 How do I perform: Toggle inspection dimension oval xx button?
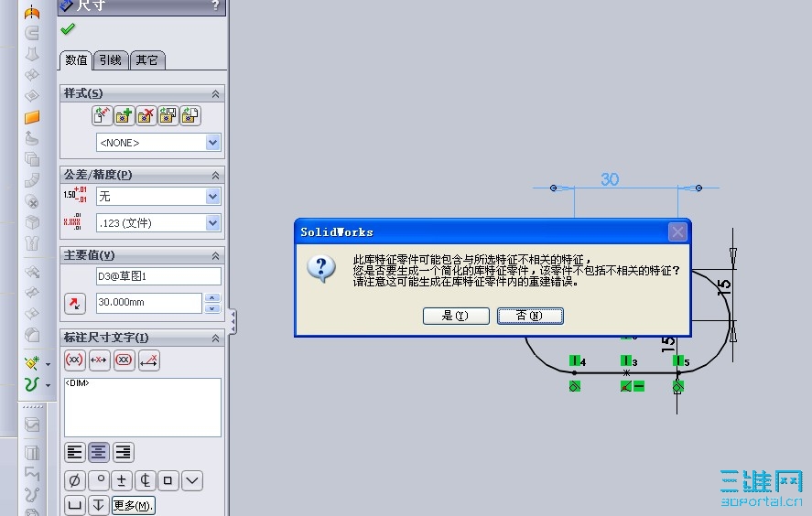124,360
